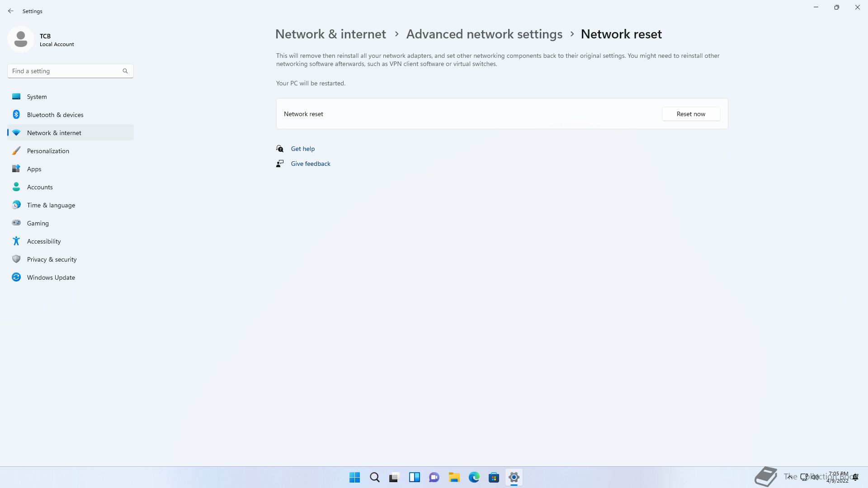Click the Find a setting search box

(70, 71)
